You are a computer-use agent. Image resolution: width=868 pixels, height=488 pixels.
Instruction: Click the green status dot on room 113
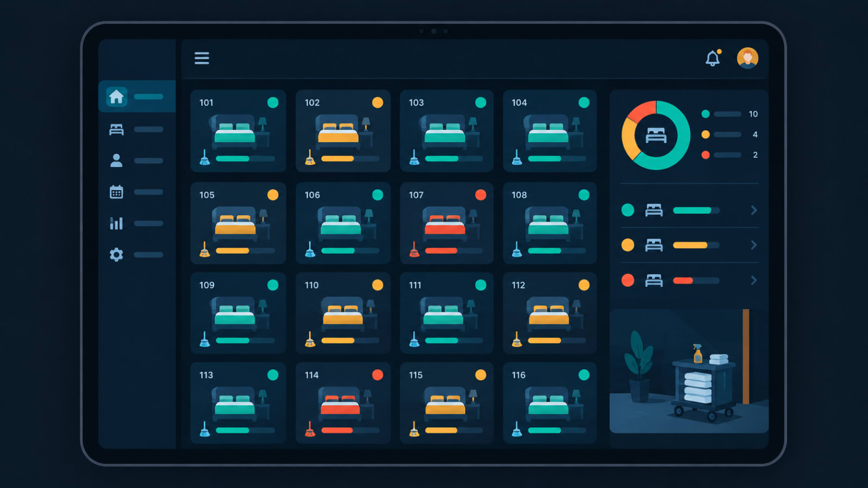click(273, 375)
